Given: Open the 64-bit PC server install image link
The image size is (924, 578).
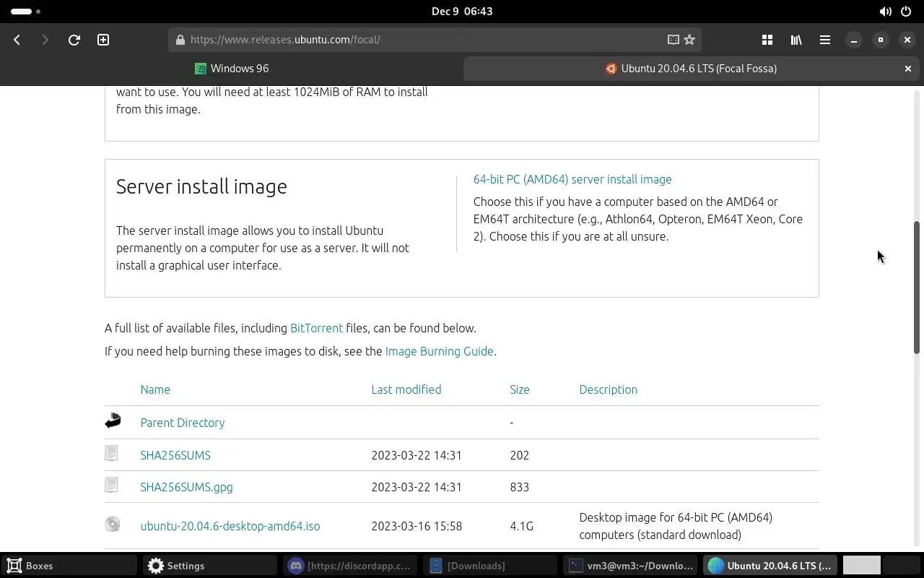Looking at the screenshot, I should tap(572, 179).
